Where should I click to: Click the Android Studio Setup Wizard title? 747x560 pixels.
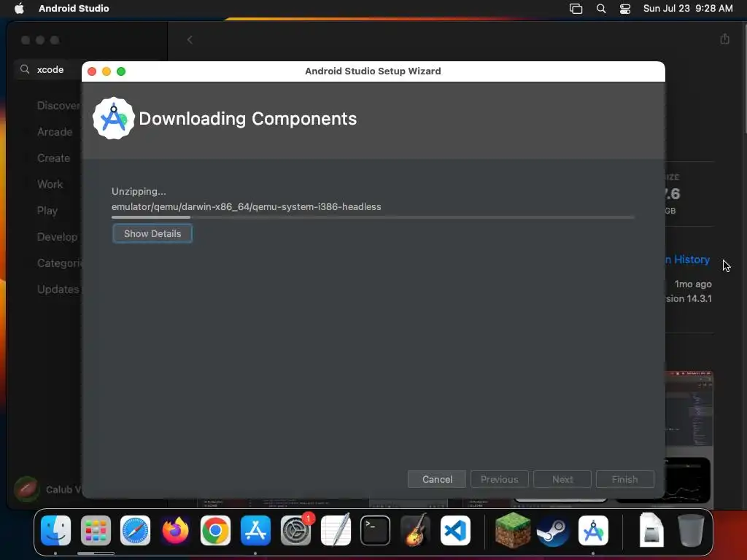[x=373, y=71]
